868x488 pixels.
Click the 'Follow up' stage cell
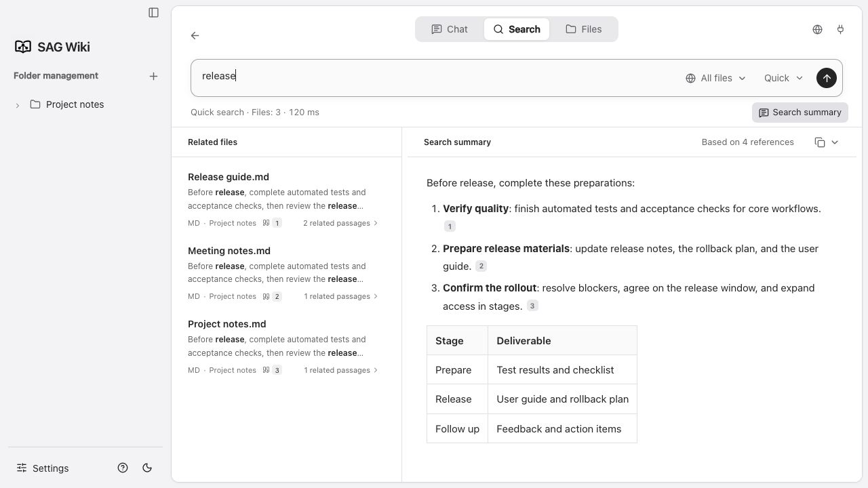click(x=457, y=429)
